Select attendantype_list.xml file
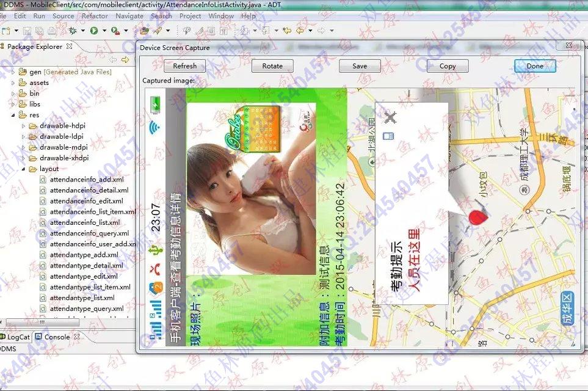Image resolution: width=588 pixels, height=391 pixels. tap(82, 298)
